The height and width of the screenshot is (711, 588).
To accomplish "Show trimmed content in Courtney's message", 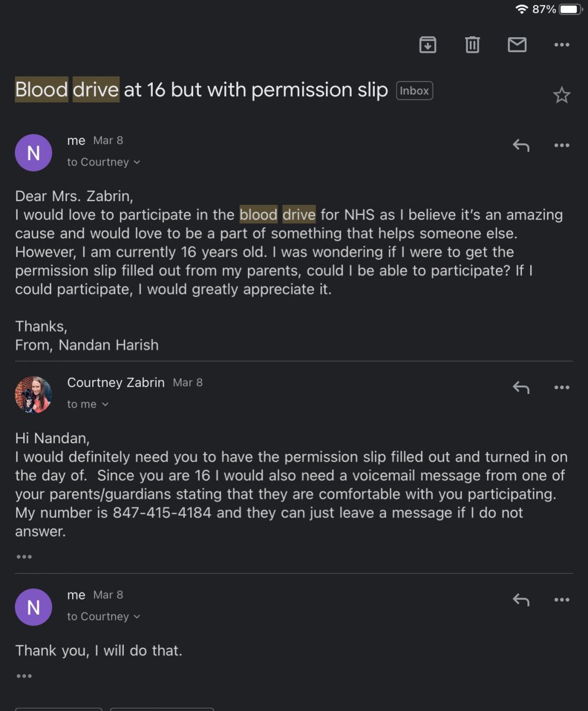I will 24,557.
